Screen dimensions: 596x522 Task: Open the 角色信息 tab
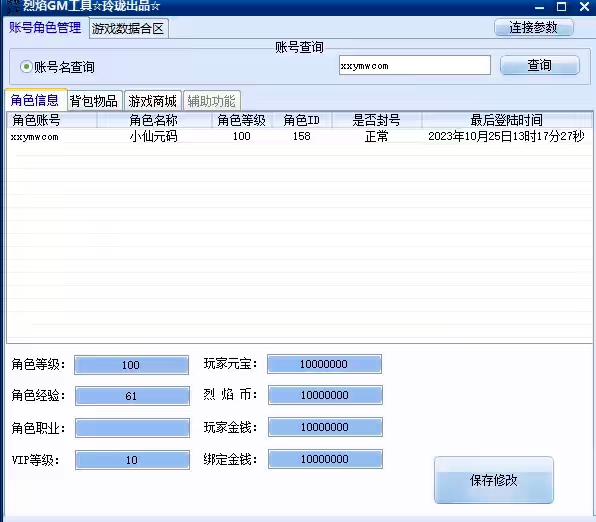[x=35, y=100]
